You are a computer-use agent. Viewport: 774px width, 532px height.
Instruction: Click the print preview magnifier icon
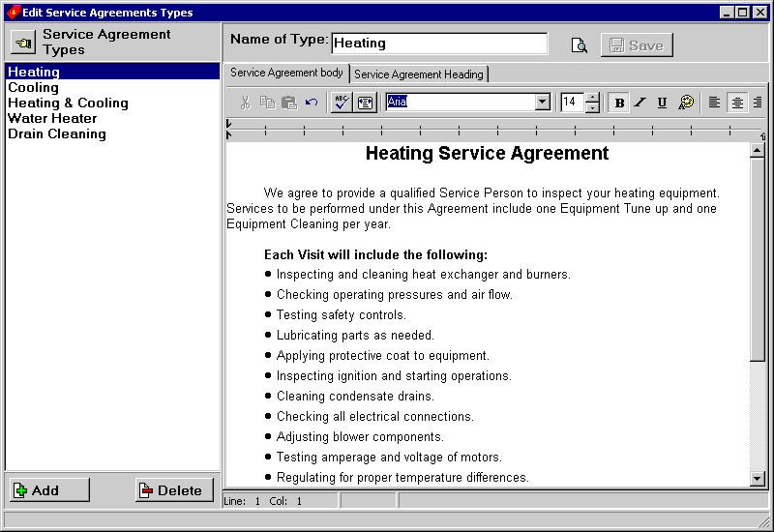coord(579,45)
